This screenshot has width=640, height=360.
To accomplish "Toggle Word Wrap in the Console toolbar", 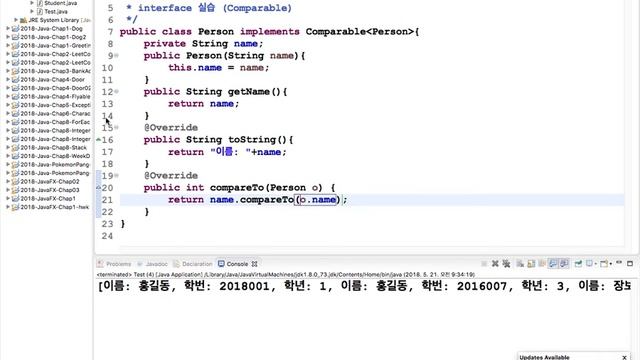I will pos(542,264).
